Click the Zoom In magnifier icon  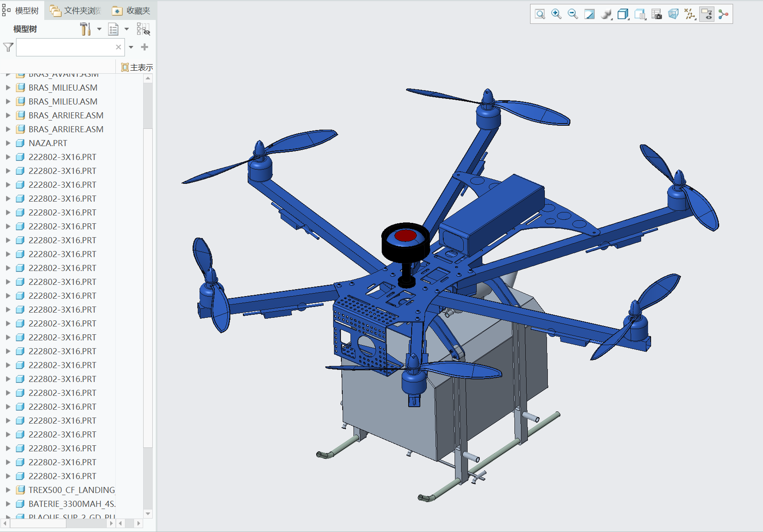[556, 14]
